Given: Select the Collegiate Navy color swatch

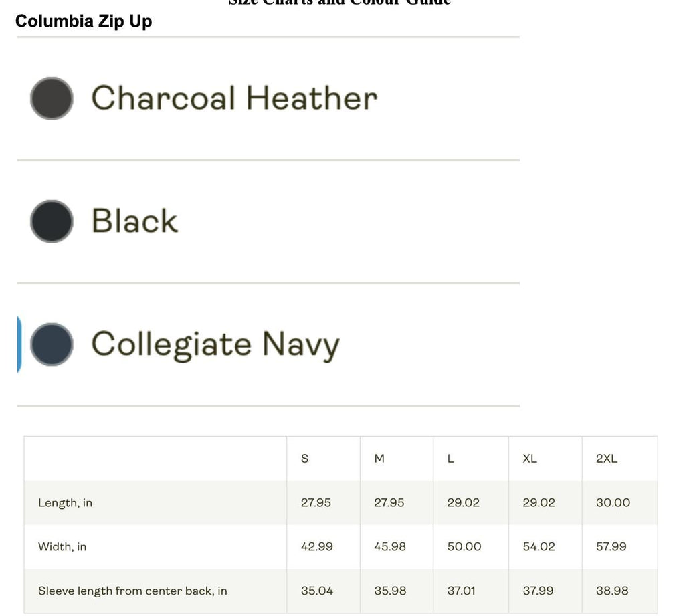Looking at the screenshot, I should pos(52,344).
